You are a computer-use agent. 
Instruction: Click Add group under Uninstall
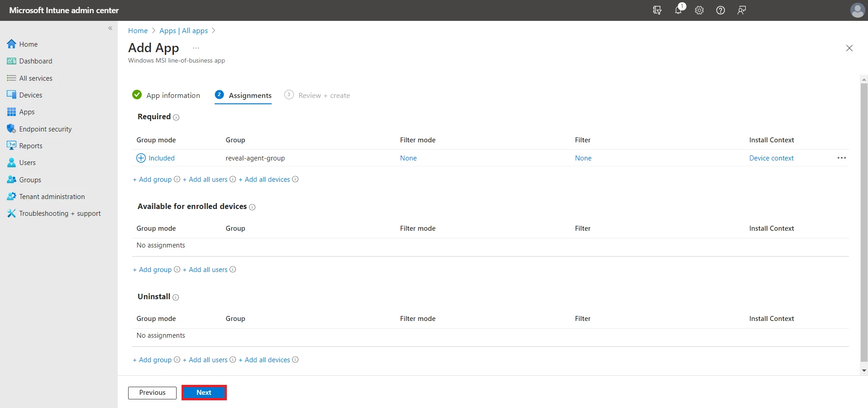pyautogui.click(x=152, y=360)
